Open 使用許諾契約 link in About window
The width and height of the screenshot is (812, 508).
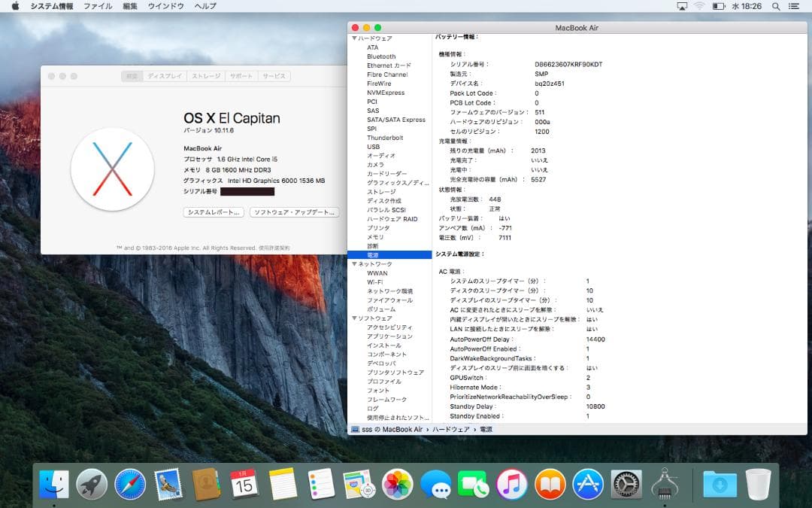point(274,248)
